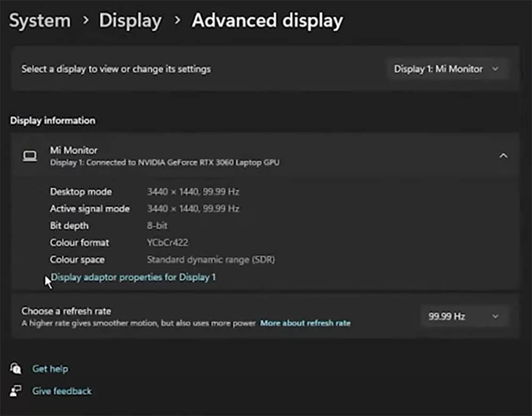Screen dimensions: 532x416
Task: Click the Colour format label
Action: 79,243
